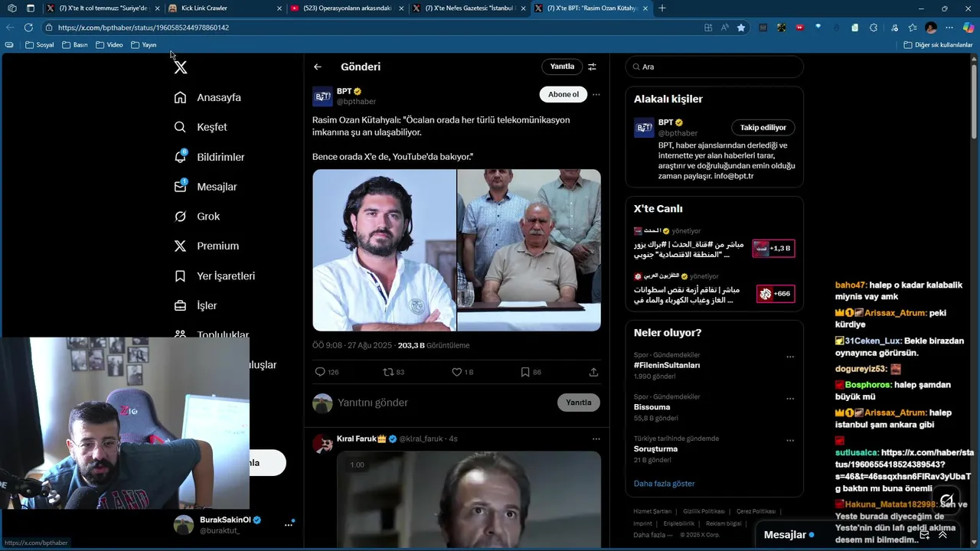Open more options on BPT post
This screenshot has height=551, width=980.
pos(596,95)
